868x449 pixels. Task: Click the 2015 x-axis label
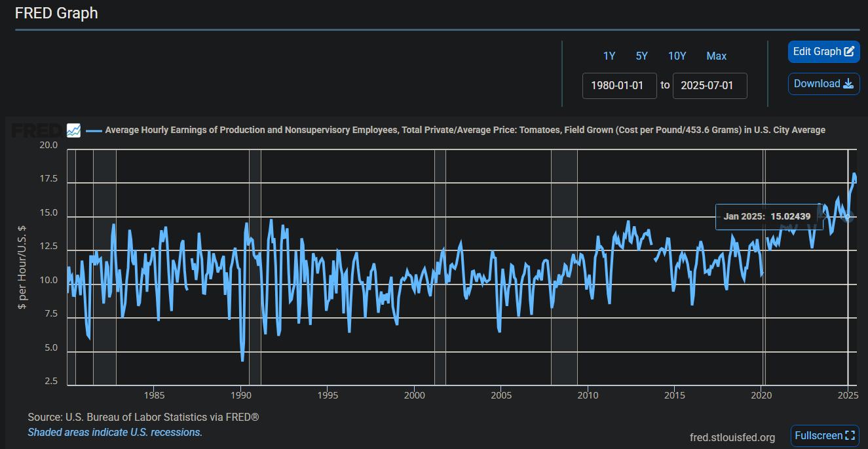pyautogui.click(x=675, y=395)
